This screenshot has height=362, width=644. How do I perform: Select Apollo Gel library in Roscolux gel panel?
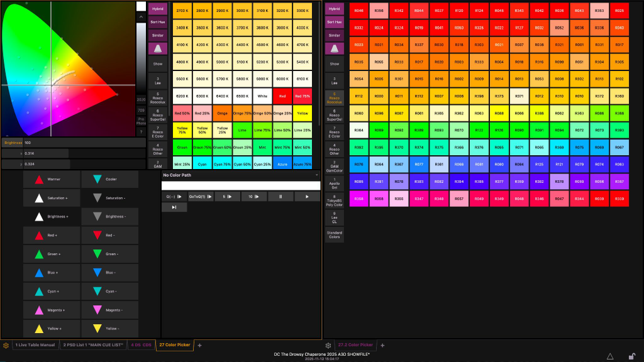(335, 184)
